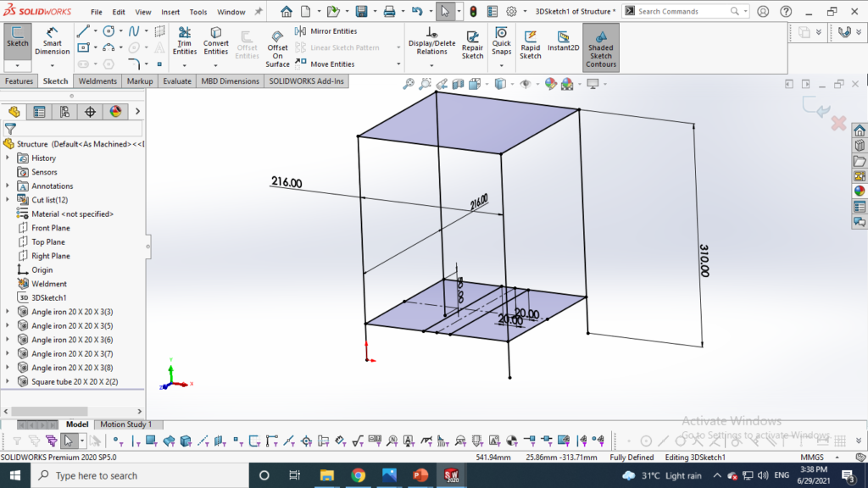Viewport: 868px width, 488px height.
Task: Expand the Annotations node
Action: coord(8,186)
